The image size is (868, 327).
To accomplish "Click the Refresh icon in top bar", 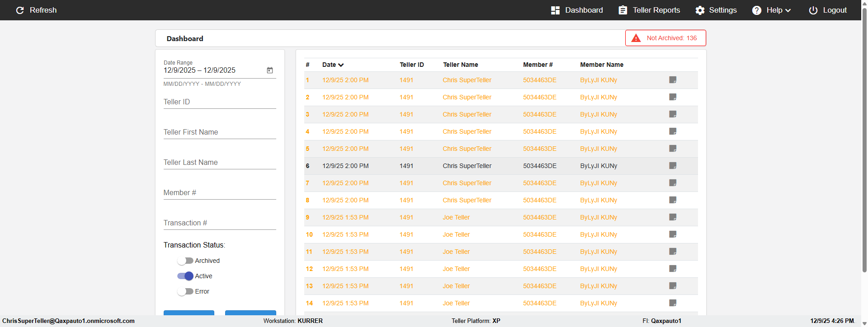I will coord(20,10).
